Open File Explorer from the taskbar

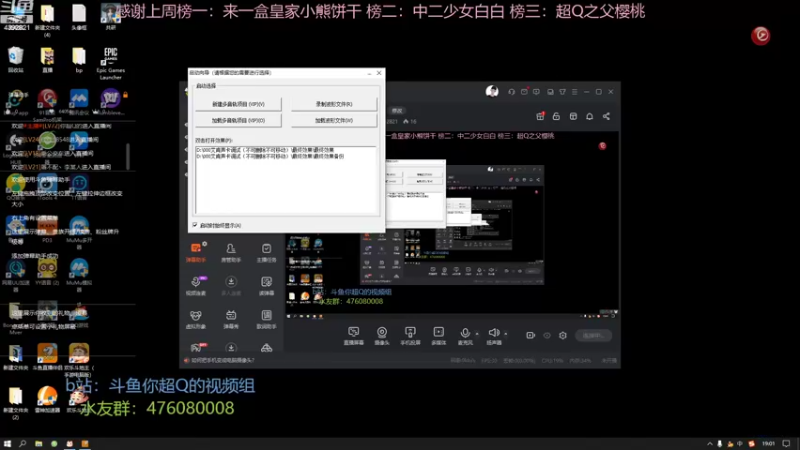coord(38,444)
